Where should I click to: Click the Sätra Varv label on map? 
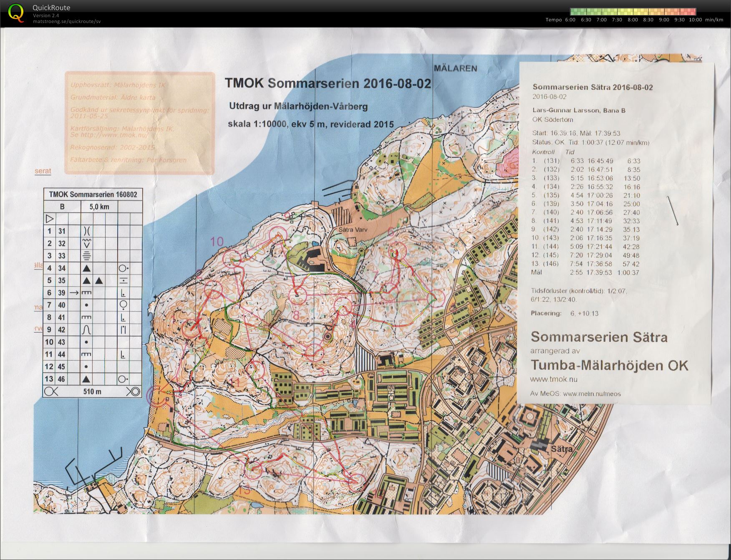(352, 230)
